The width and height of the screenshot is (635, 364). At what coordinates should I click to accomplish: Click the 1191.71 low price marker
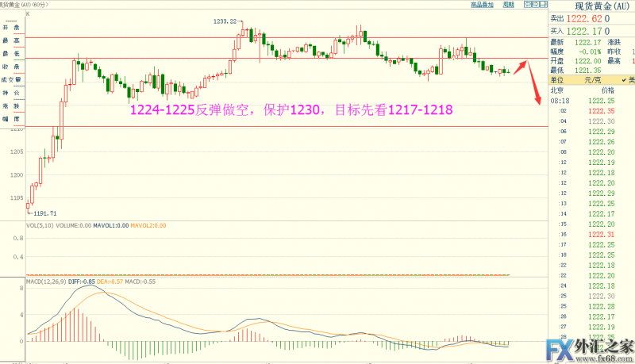pos(43,213)
